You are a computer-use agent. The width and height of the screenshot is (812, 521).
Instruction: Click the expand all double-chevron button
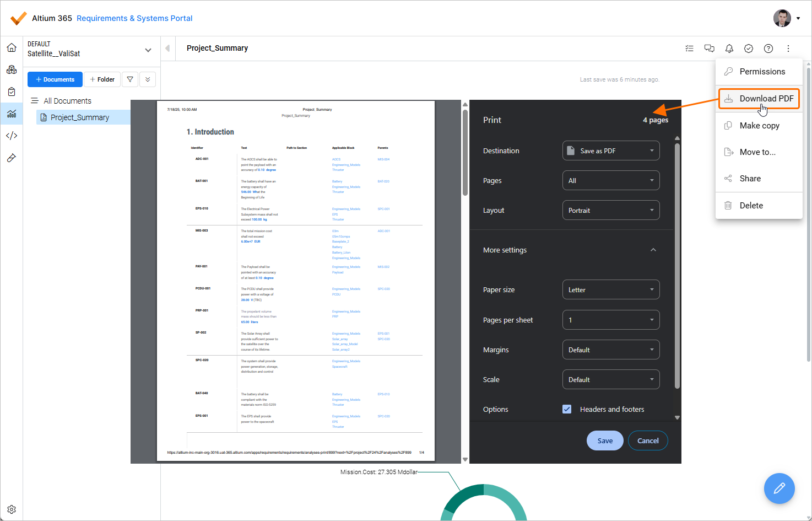[148, 79]
